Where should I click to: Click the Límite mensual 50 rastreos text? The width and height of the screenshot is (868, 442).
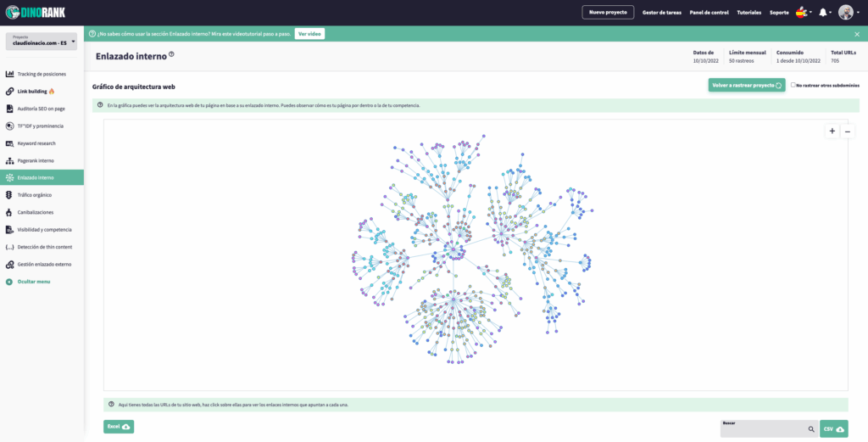(748, 57)
